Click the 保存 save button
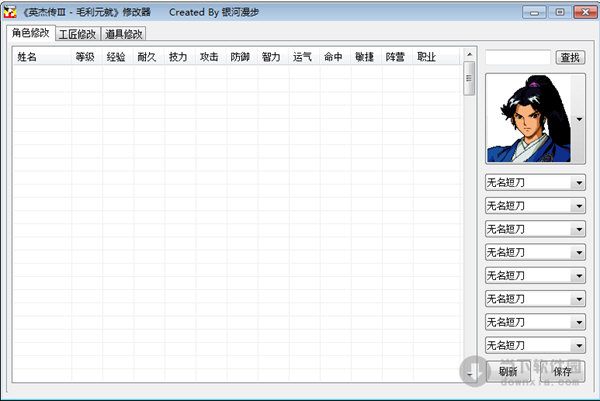The width and height of the screenshot is (600, 401). pyautogui.click(x=562, y=371)
